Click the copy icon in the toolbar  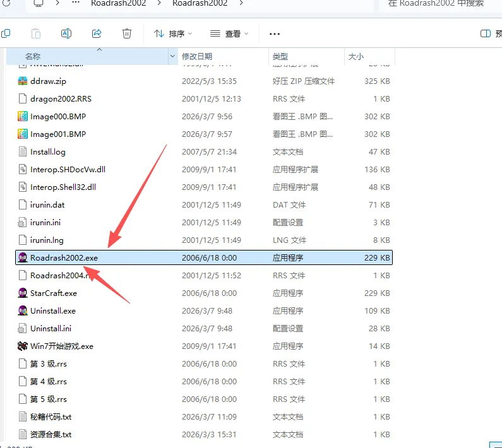[6, 33]
